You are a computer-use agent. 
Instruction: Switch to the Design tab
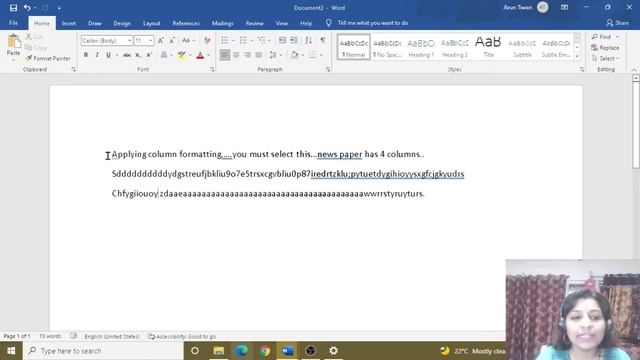[122, 23]
